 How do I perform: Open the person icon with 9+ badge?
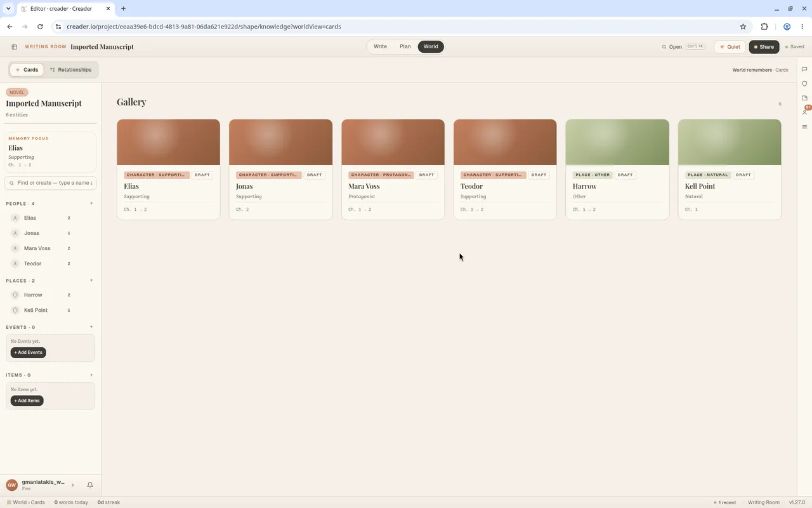(805, 111)
